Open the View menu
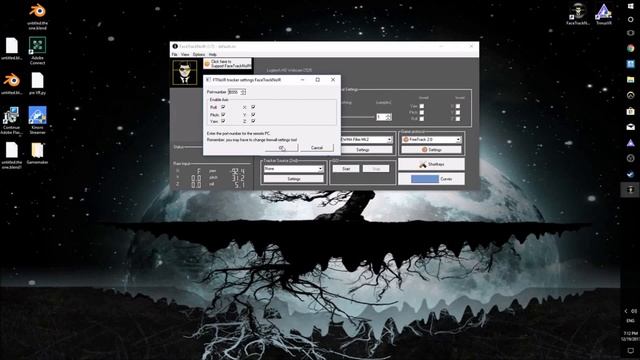 pyautogui.click(x=185, y=54)
